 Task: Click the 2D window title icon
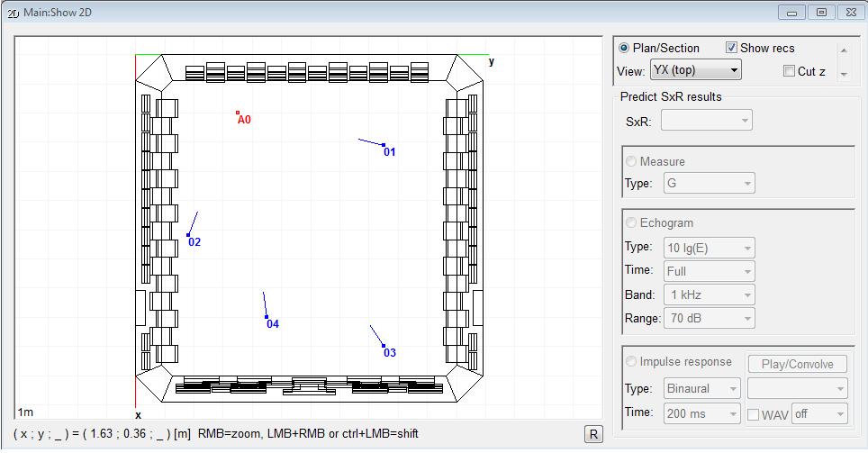click(14, 14)
